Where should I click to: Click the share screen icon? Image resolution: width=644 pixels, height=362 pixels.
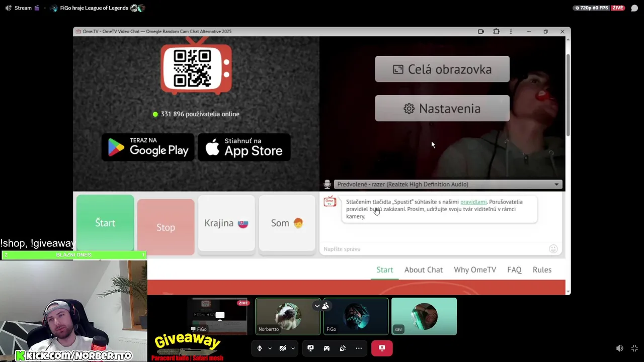click(310, 348)
